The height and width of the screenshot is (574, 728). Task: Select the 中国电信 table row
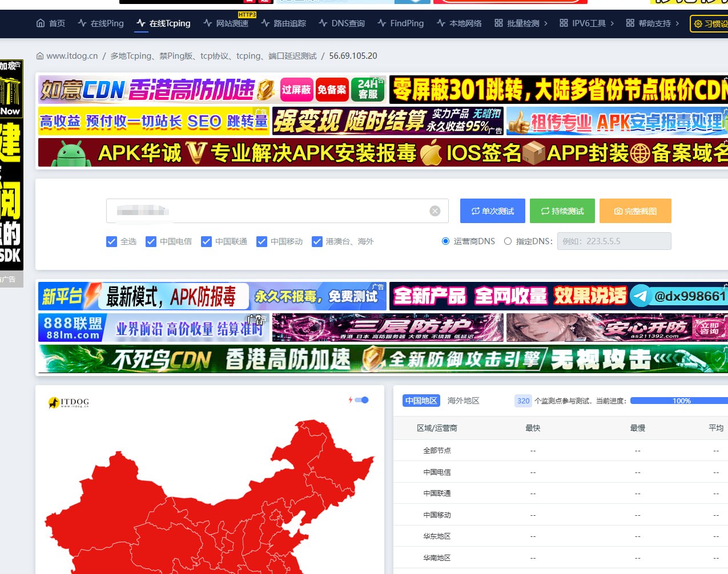point(561,472)
